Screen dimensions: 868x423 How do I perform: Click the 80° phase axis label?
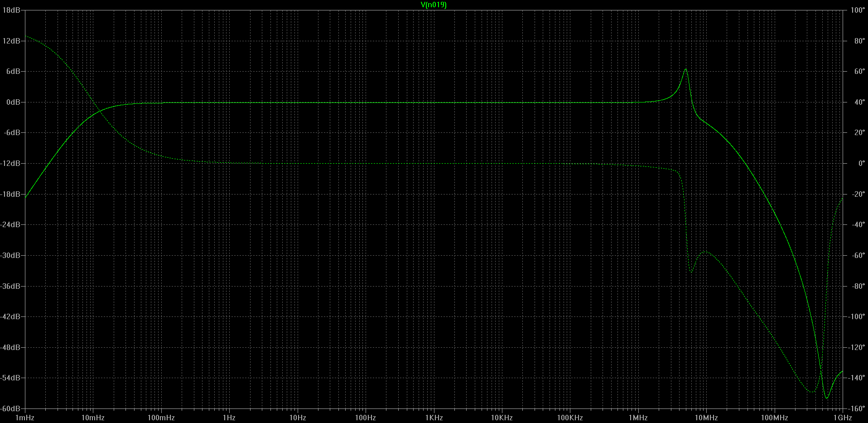[x=859, y=41]
